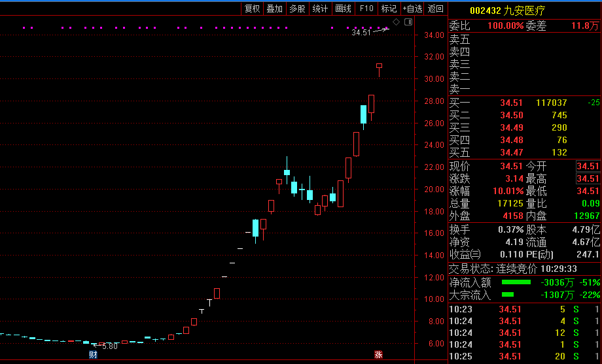Toggle the side panel icon near the price axis
Screen dimensions: 602x364
(408, 22)
